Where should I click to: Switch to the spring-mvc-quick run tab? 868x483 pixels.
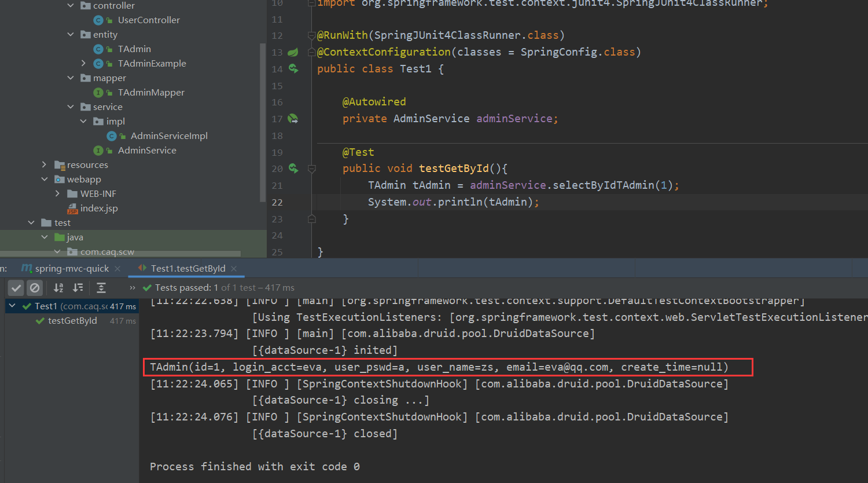click(x=72, y=269)
